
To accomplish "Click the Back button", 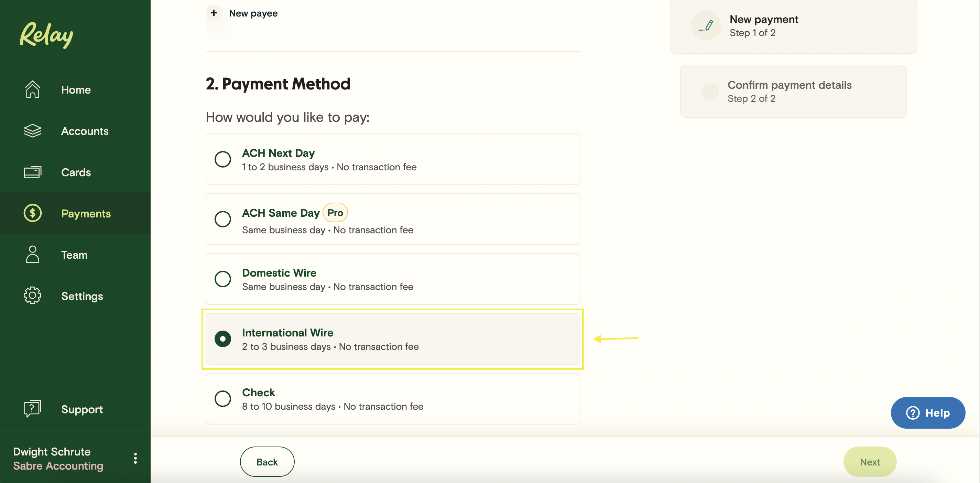I will pyautogui.click(x=267, y=461).
